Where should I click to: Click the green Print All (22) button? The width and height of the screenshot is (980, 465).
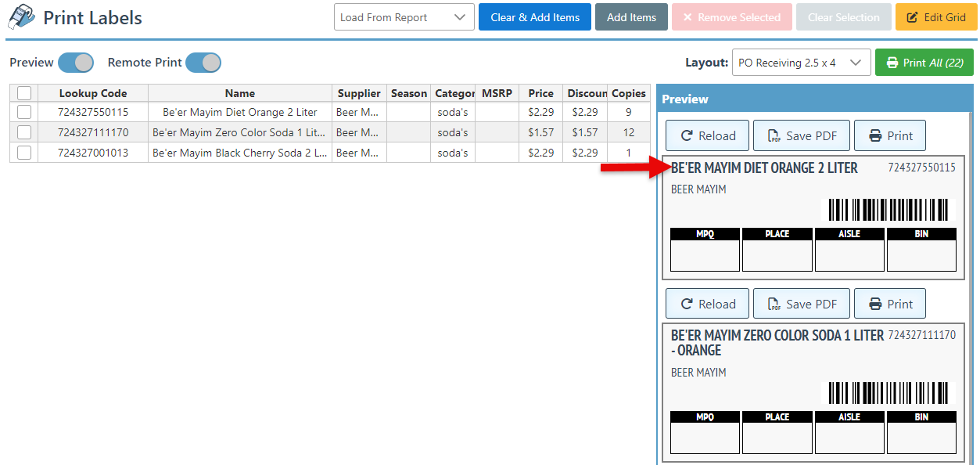click(x=924, y=63)
